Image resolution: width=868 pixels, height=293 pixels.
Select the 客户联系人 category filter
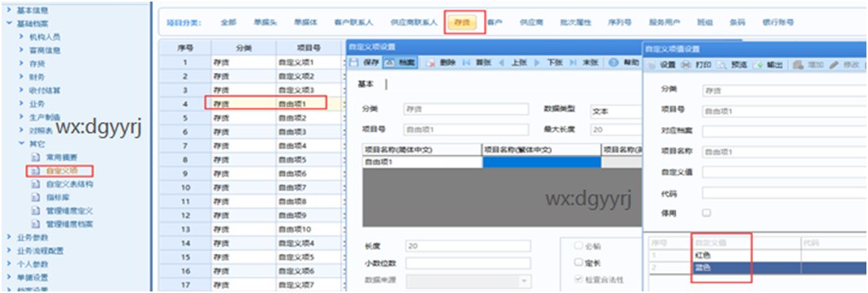(354, 23)
